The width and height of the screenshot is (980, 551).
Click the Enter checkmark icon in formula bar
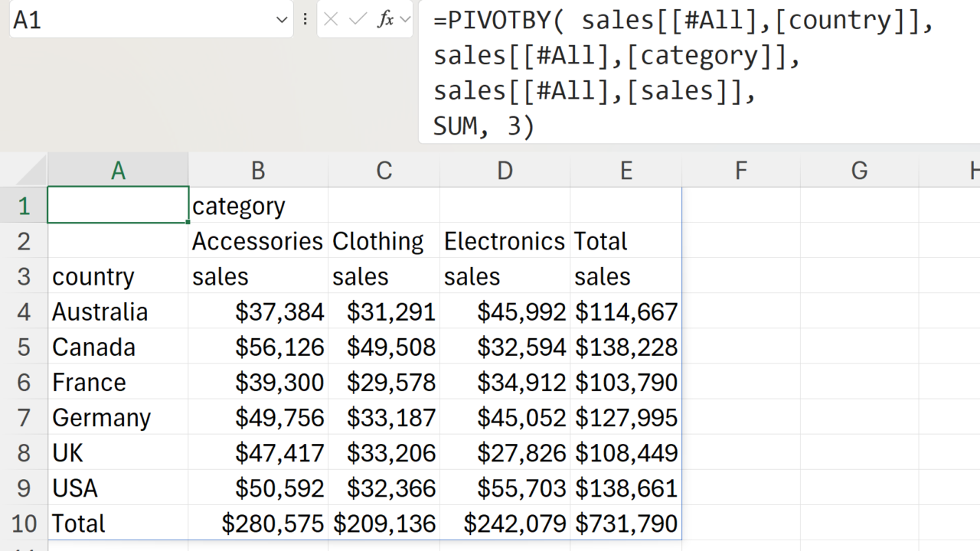point(358,20)
